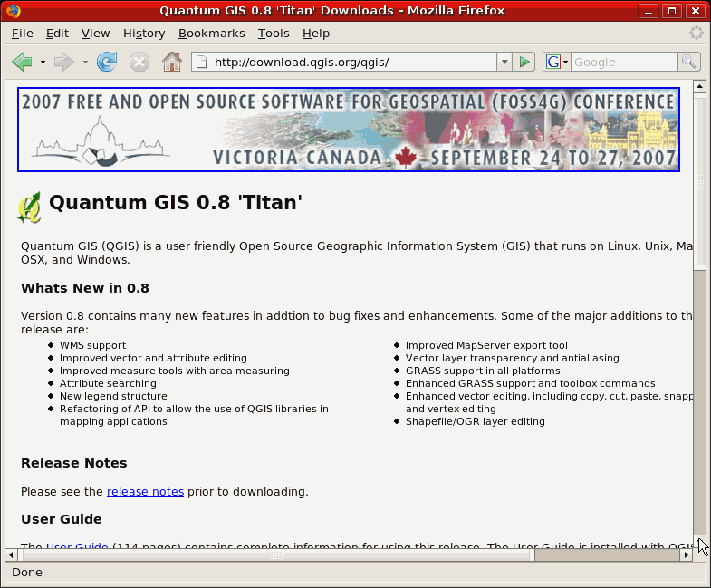Click the 'User Guide' heading

tap(62, 519)
